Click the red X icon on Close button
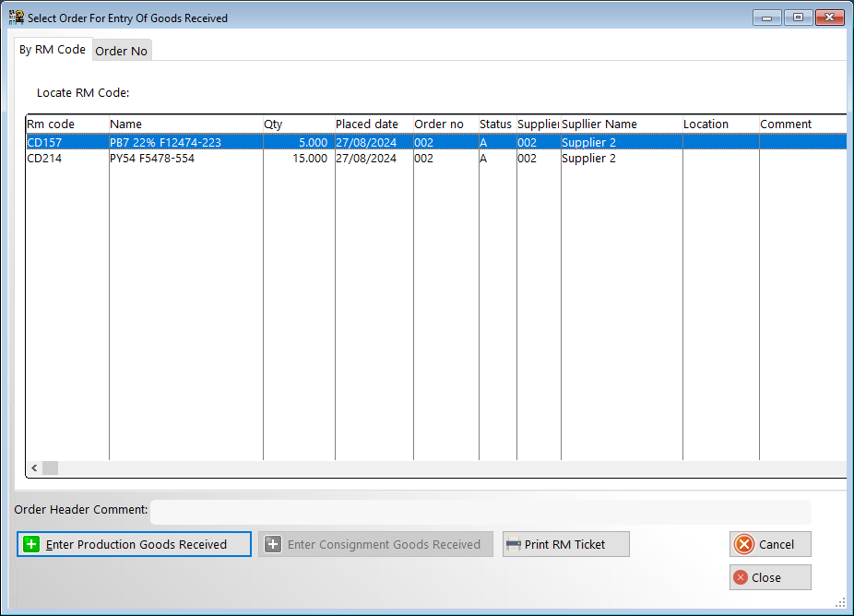This screenshot has width=854, height=616. 740,577
